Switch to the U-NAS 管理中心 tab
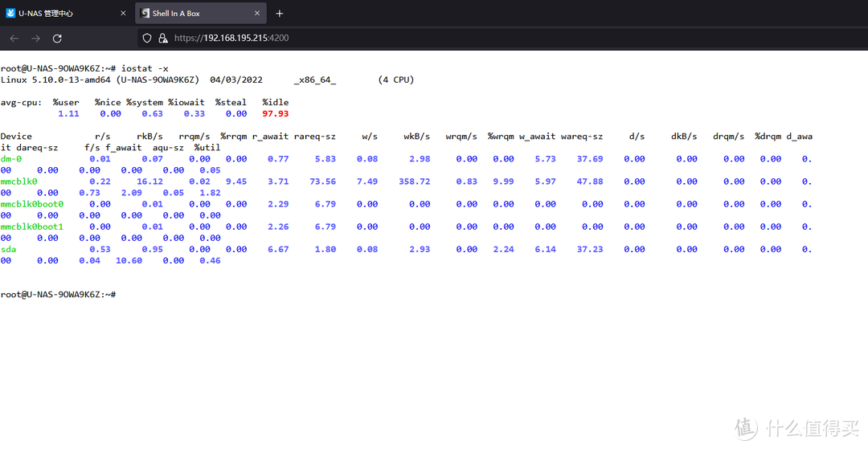This screenshot has height=449, width=868. tap(48, 14)
